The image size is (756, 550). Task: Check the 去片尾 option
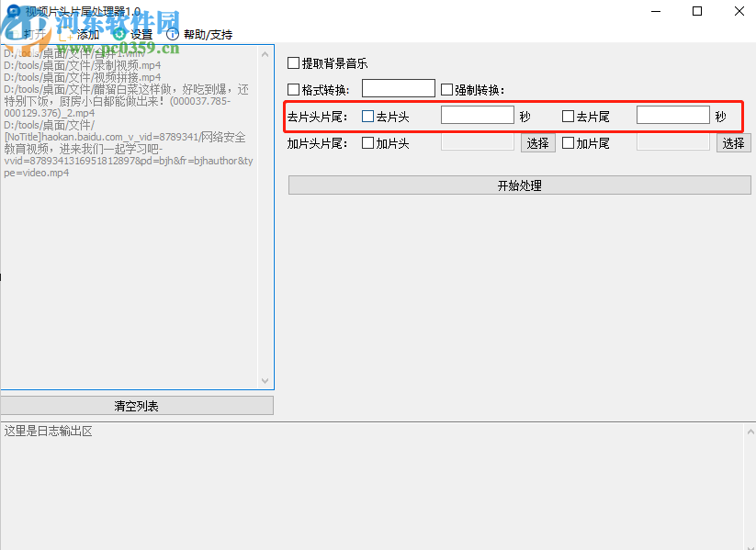568,117
